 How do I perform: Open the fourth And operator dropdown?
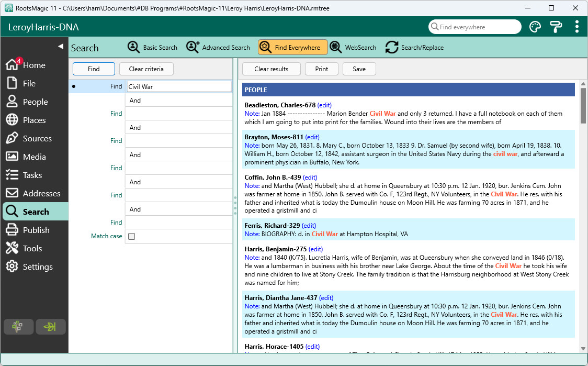point(178,182)
